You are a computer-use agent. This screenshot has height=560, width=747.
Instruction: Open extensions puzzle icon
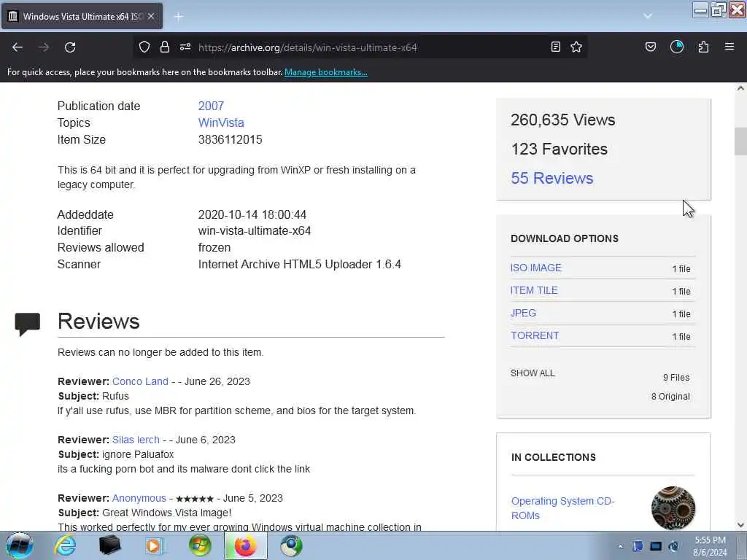[703, 47]
